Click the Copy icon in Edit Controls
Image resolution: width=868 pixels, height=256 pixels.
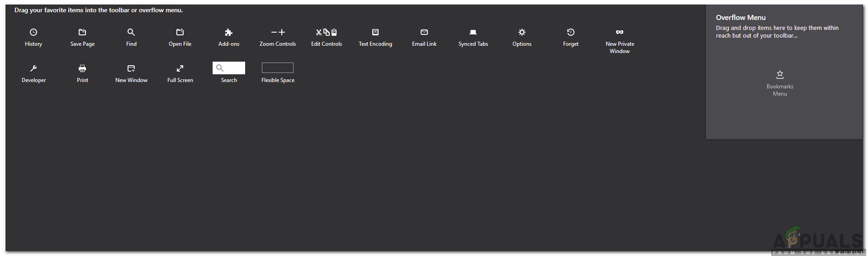click(x=327, y=32)
